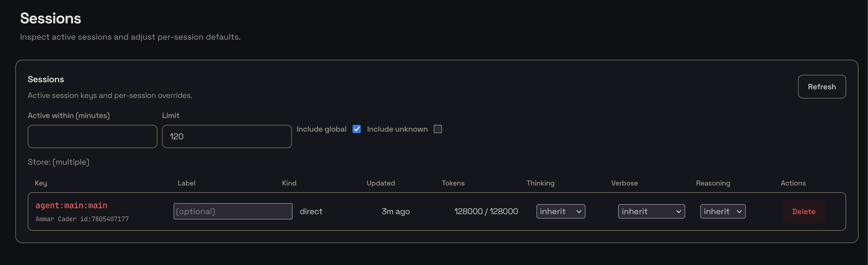Click the Store: (multiple) text
The height and width of the screenshot is (265, 868).
pos(58,162)
